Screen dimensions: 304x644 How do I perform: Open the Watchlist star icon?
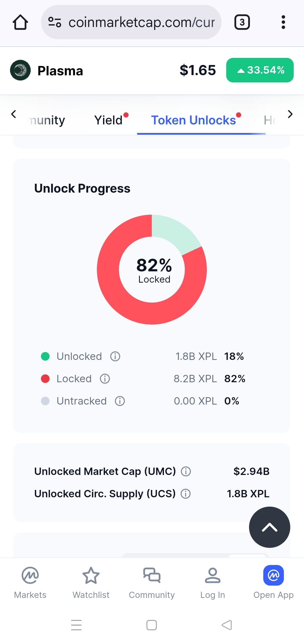pyautogui.click(x=91, y=575)
